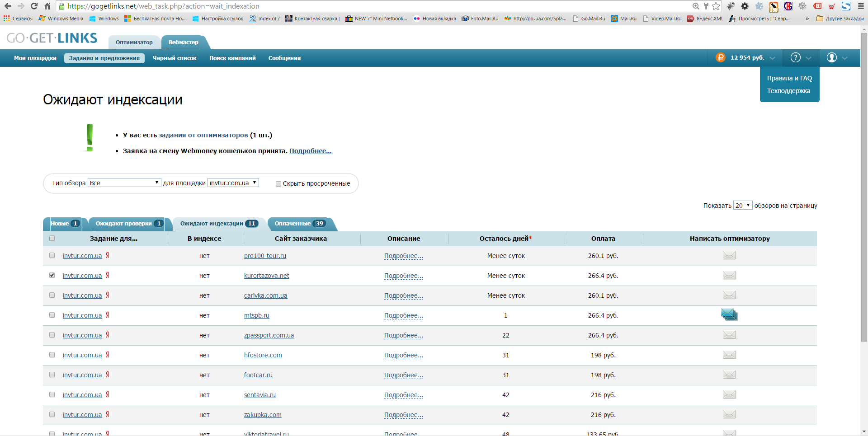Open message envelope for kurortazova.net row
The height and width of the screenshot is (436, 868).
coord(729,276)
